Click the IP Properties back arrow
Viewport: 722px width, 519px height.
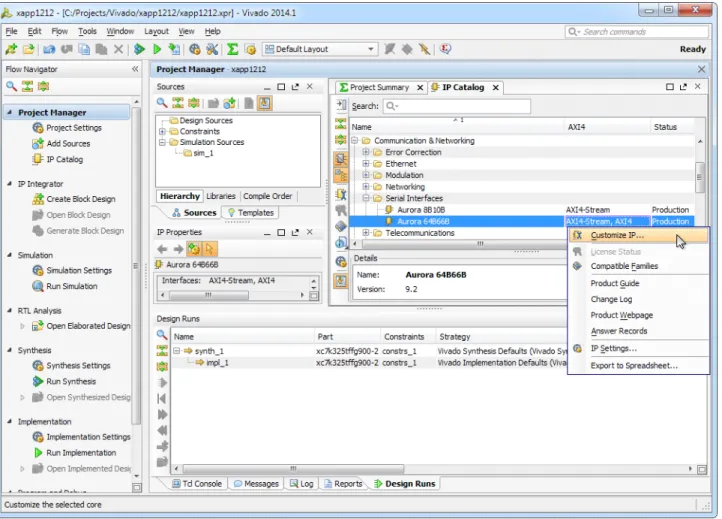pyautogui.click(x=162, y=249)
